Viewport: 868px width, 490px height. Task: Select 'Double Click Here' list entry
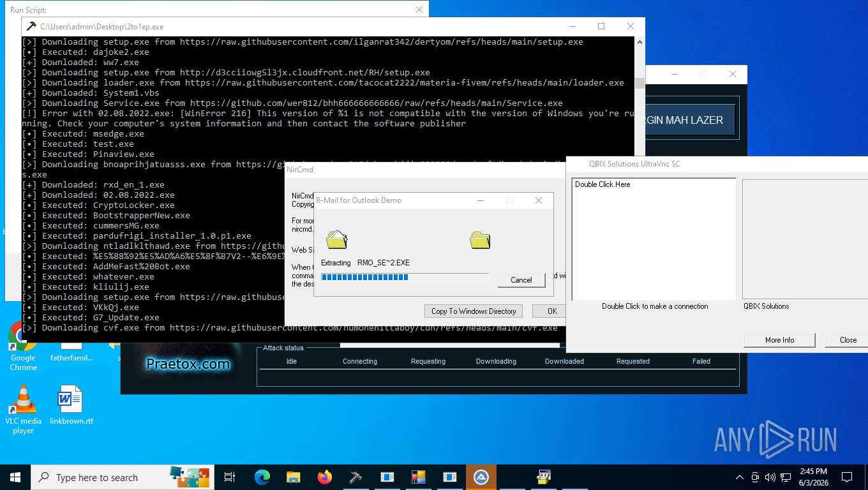point(602,184)
